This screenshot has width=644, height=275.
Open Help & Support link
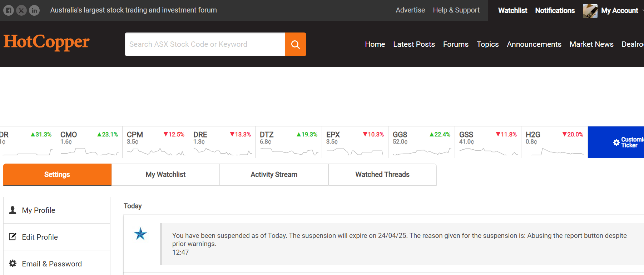(456, 10)
